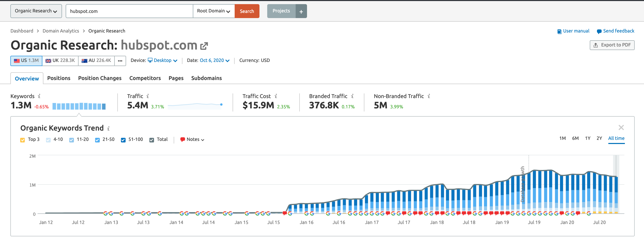Screen dimensions: 644x240
Task: Go to Dashboard breadcrumb
Action: [x=22, y=31]
